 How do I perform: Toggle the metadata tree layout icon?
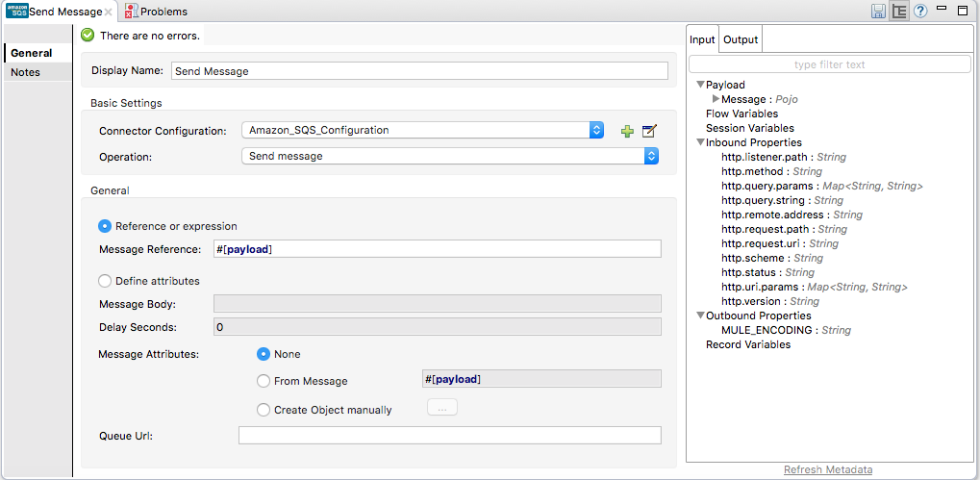899,12
